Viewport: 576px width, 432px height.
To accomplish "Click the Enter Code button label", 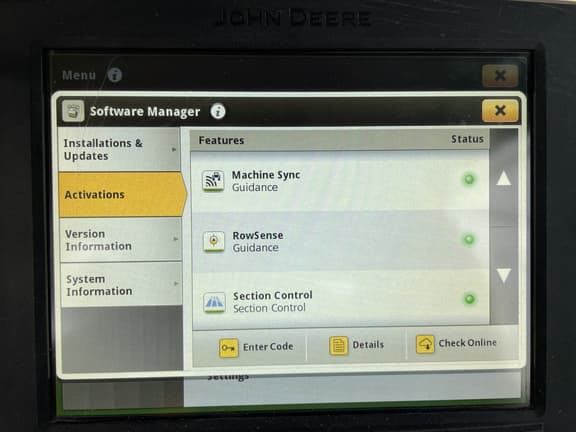I will point(268,346).
